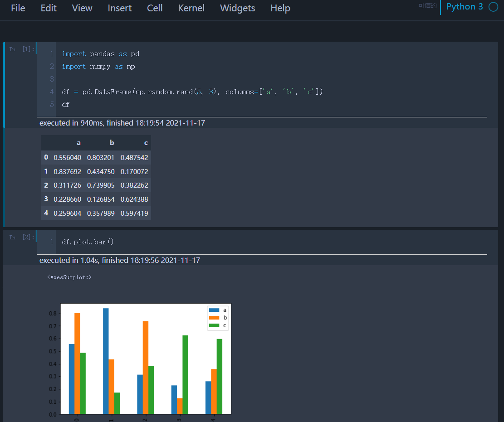Click the 'executed in 940ms' timing text
The height and width of the screenshot is (422, 504).
pos(122,123)
